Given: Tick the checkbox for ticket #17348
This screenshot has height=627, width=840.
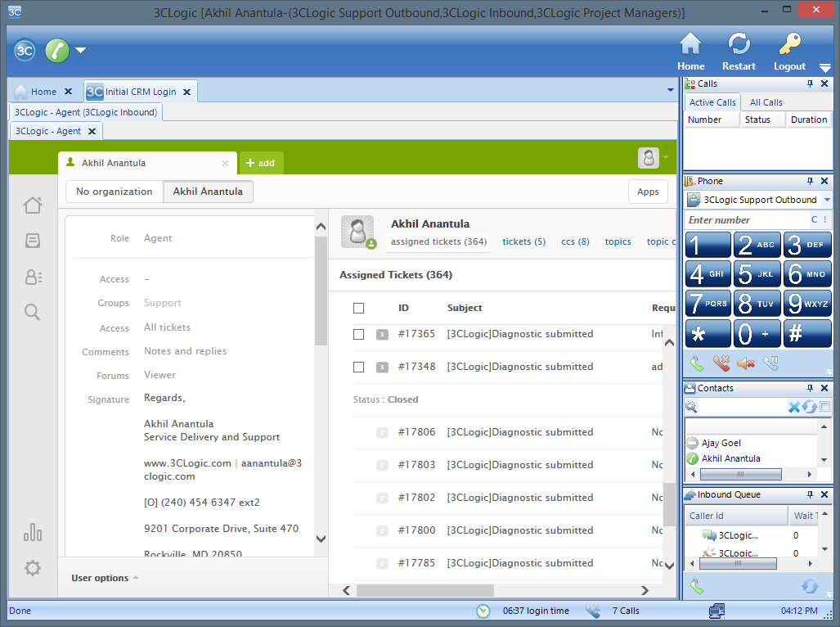Looking at the screenshot, I should [358, 367].
